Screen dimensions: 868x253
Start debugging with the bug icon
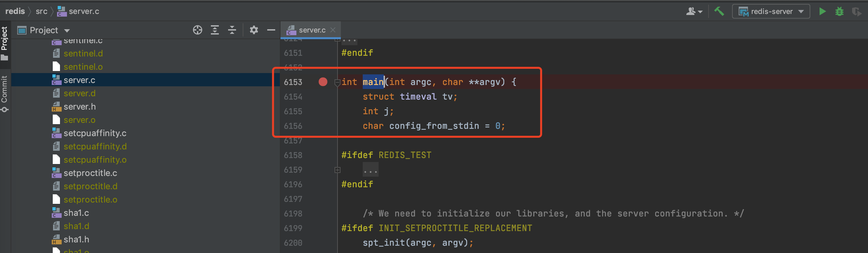point(839,12)
